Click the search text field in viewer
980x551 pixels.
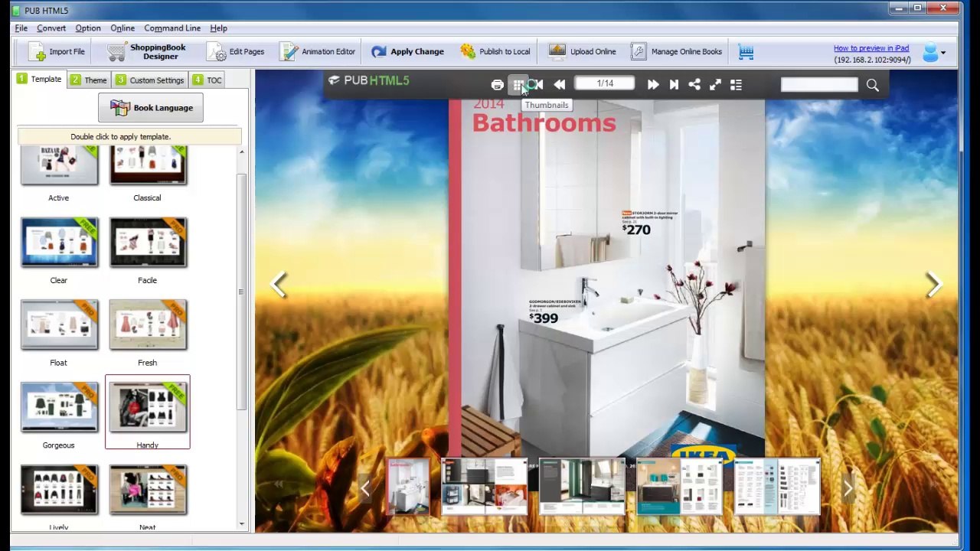tap(818, 85)
